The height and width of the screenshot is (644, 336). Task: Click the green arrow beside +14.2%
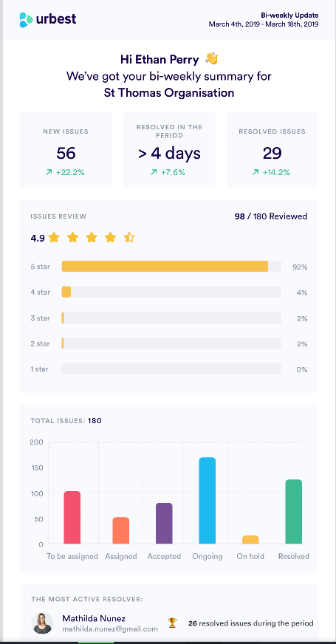point(255,173)
